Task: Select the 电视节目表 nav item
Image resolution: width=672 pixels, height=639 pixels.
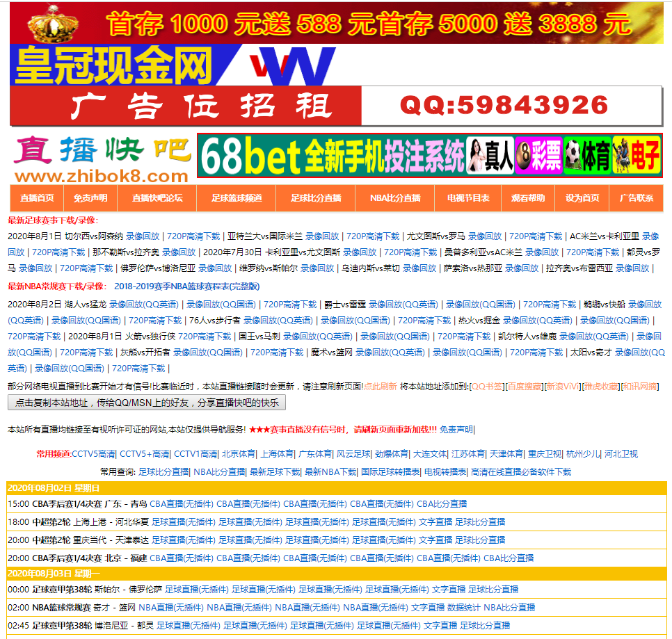Action: (468, 198)
